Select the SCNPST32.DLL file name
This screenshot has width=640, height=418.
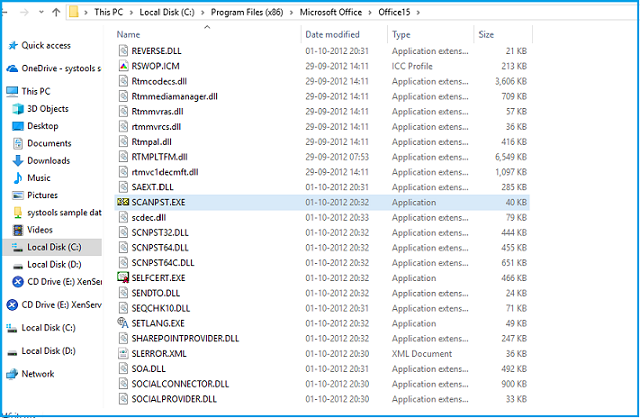[160, 233]
